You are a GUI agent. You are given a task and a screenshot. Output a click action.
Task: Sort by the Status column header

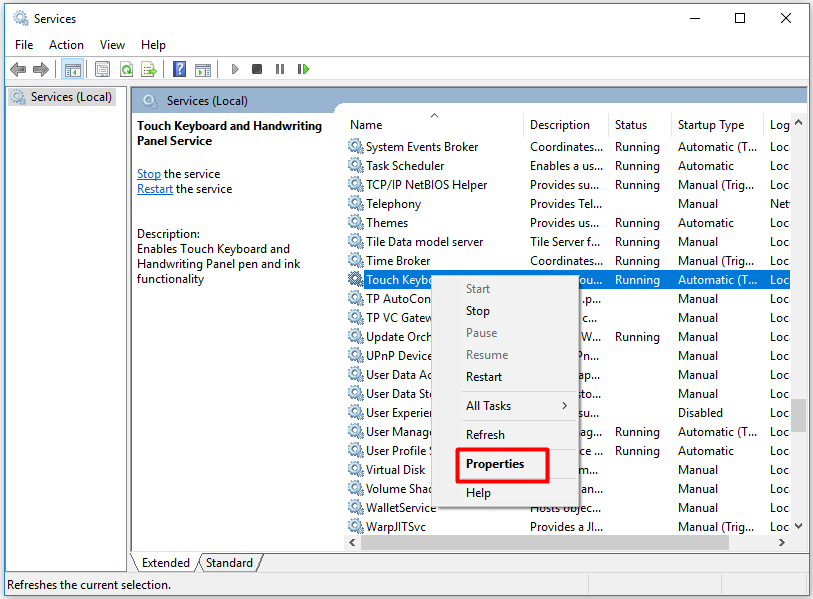pyautogui.click(x=639, y=124)
